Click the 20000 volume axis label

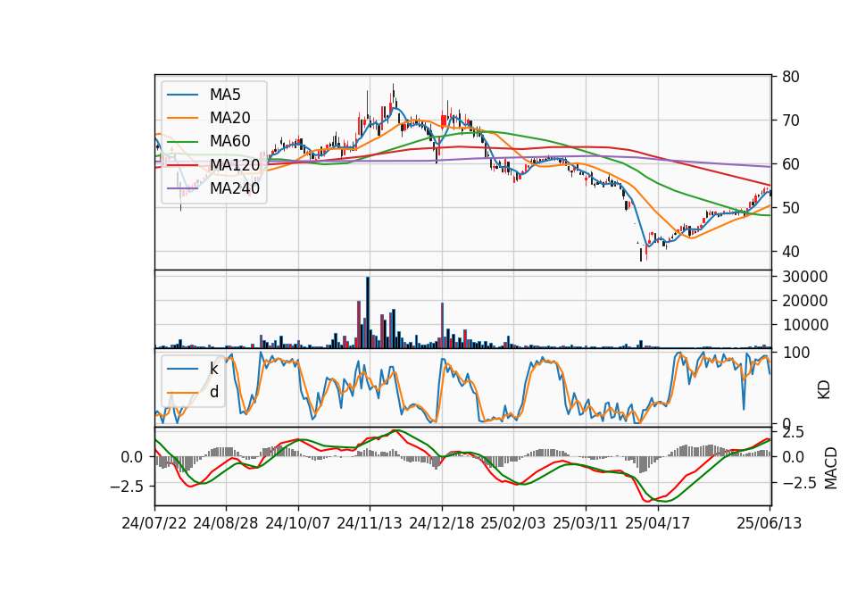(x=804, y=301)
